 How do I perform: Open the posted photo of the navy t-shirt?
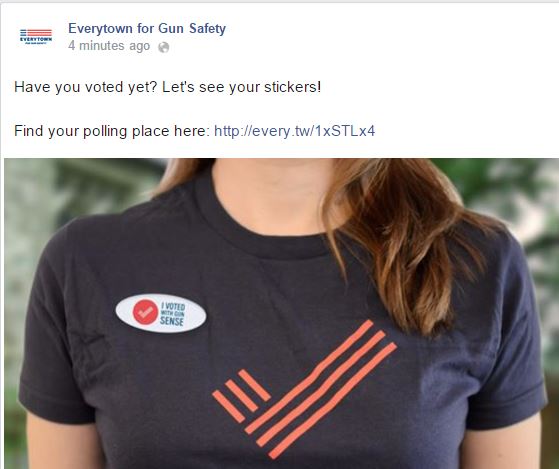pos(282,314)
